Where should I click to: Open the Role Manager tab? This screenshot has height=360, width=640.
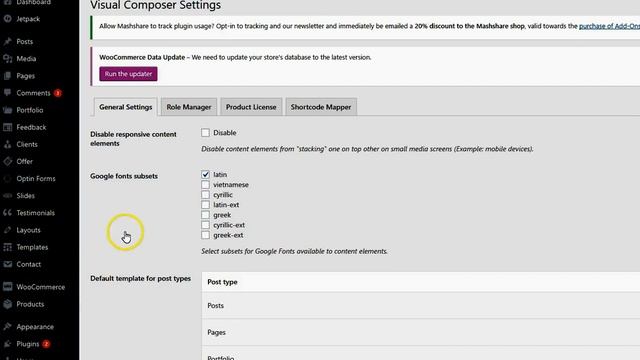pyautogui.click(x=189, y=107)
